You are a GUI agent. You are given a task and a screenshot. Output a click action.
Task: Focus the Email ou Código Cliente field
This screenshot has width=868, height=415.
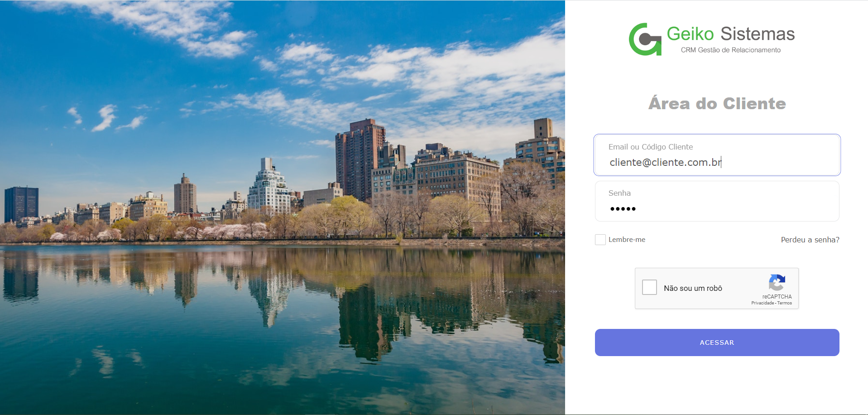pyautogui.click(x=717, y=155)
